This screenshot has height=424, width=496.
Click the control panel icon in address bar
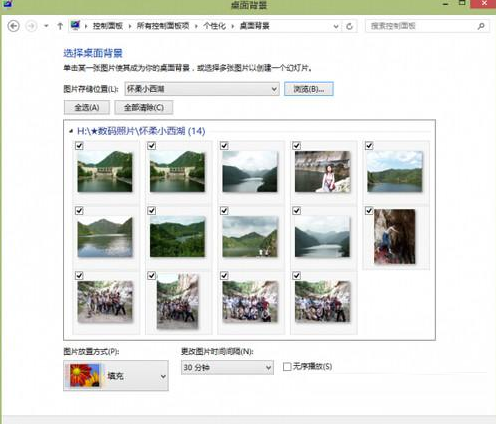76,25
